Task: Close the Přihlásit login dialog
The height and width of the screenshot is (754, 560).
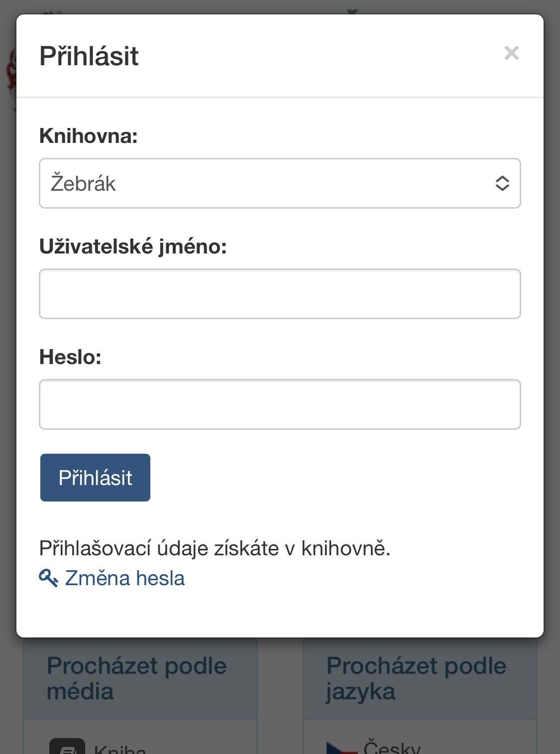Action: point(511,53)
